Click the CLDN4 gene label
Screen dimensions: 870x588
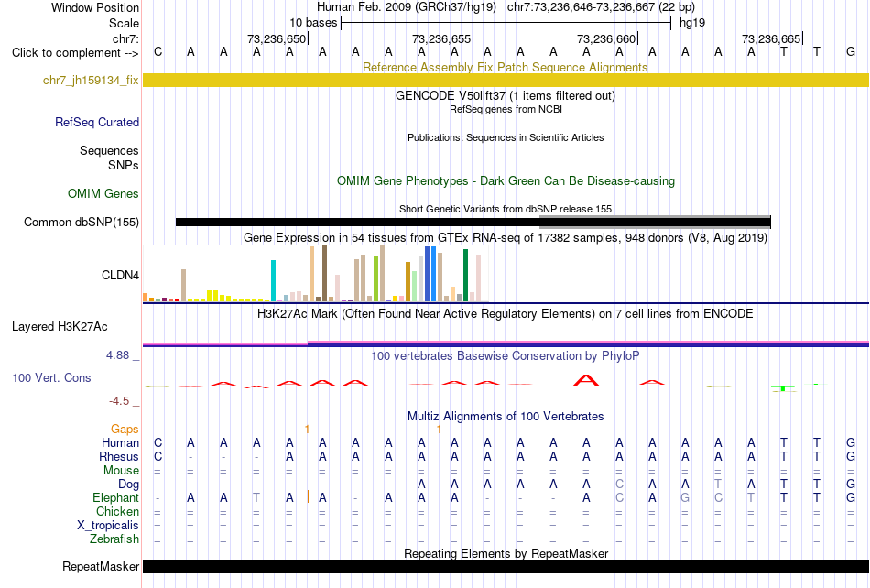120,275
